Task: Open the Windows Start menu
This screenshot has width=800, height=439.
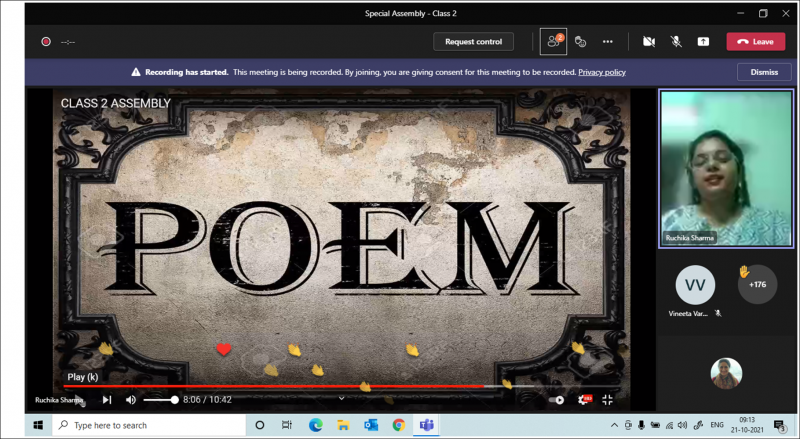Action: click(x=38, y=425)
